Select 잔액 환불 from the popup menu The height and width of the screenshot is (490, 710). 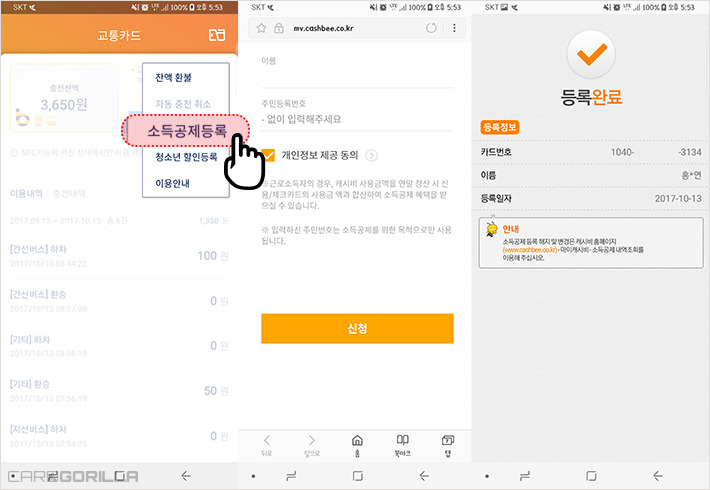pos(173,77)
